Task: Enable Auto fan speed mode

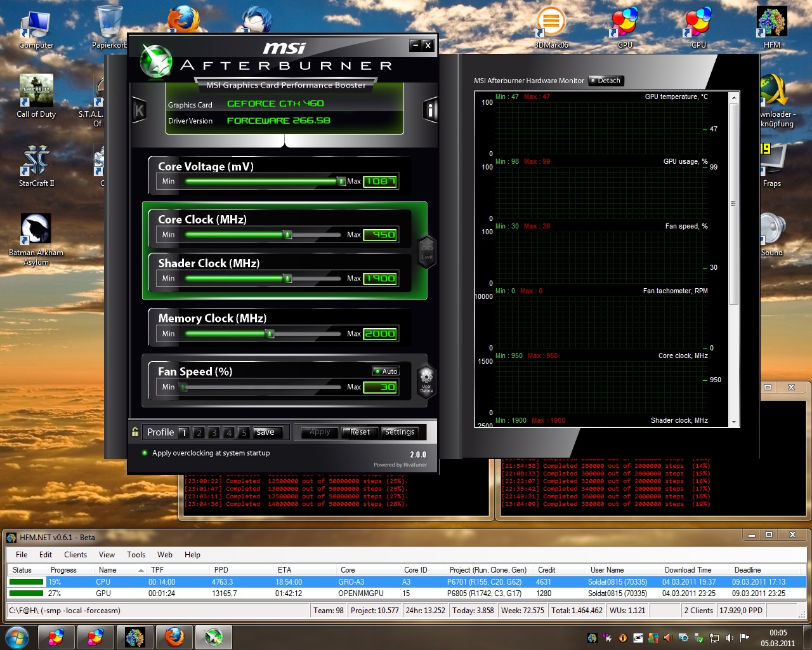Action: [x=386, y=371]
